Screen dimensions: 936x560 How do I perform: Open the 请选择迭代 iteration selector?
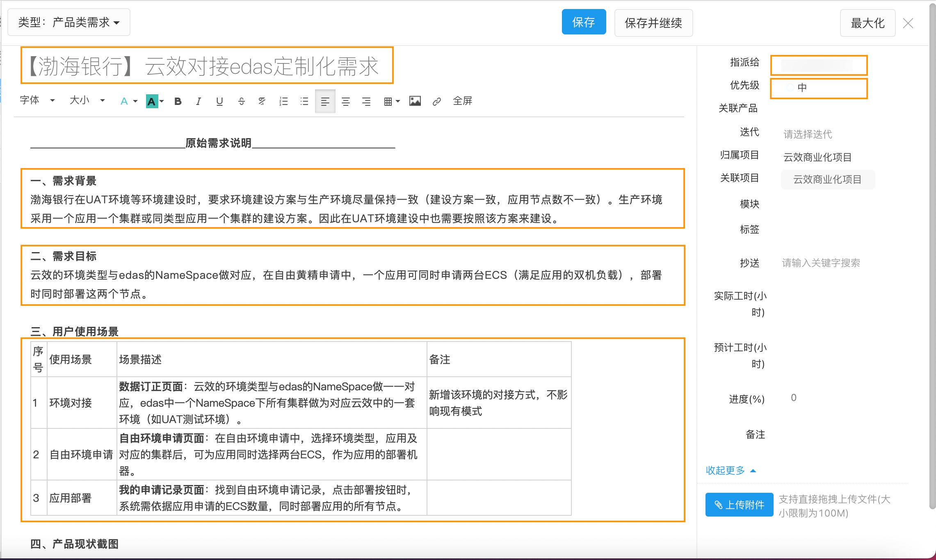(x=808, y=134)
